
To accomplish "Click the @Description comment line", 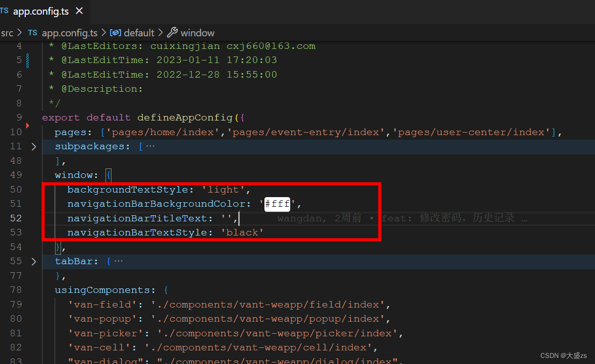I will click(95, 89).
